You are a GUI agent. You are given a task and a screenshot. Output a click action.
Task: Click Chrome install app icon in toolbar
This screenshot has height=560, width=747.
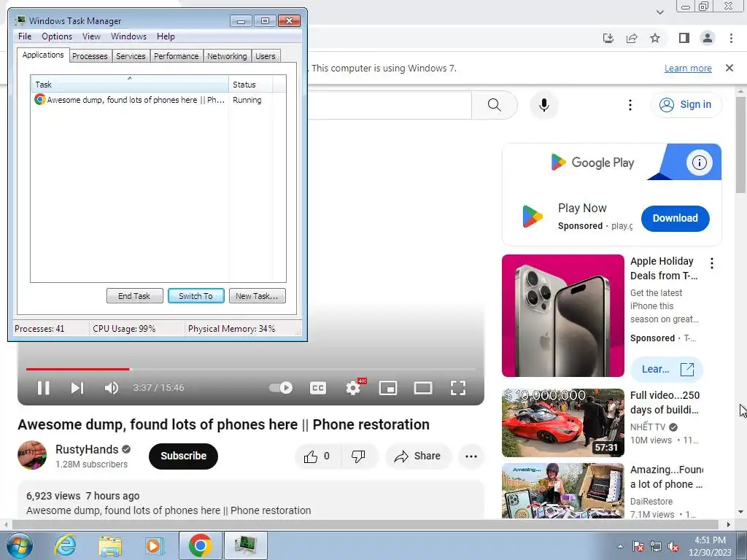pyautogui.click(x=608, y=38)
